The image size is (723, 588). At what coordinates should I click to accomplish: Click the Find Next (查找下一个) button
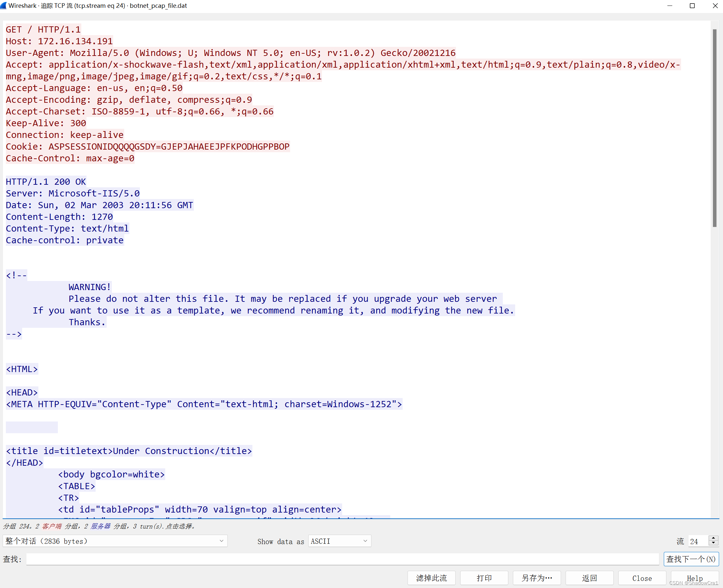[691, 559]
